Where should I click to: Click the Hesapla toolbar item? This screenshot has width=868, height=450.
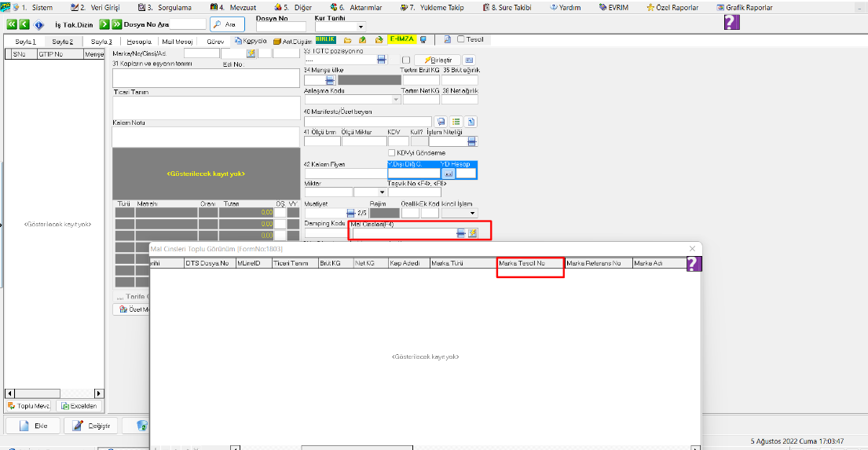click(139, 42)
